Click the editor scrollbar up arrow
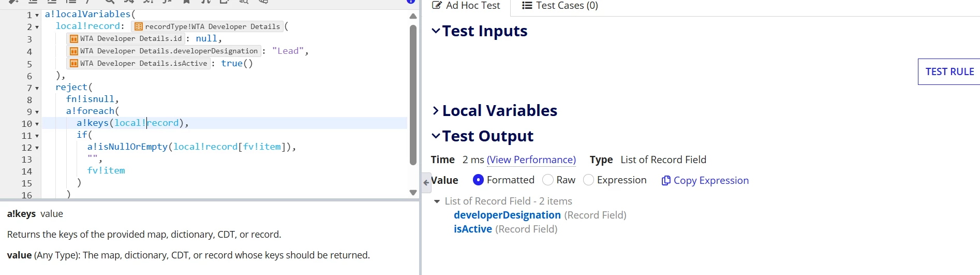 [x=413, y=16]
